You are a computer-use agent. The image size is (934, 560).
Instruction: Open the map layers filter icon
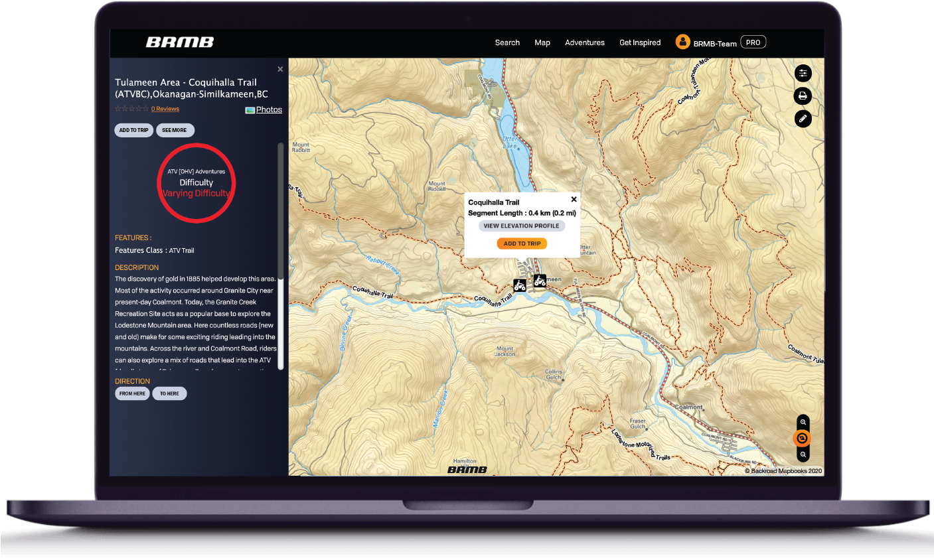tap(803, 73)
